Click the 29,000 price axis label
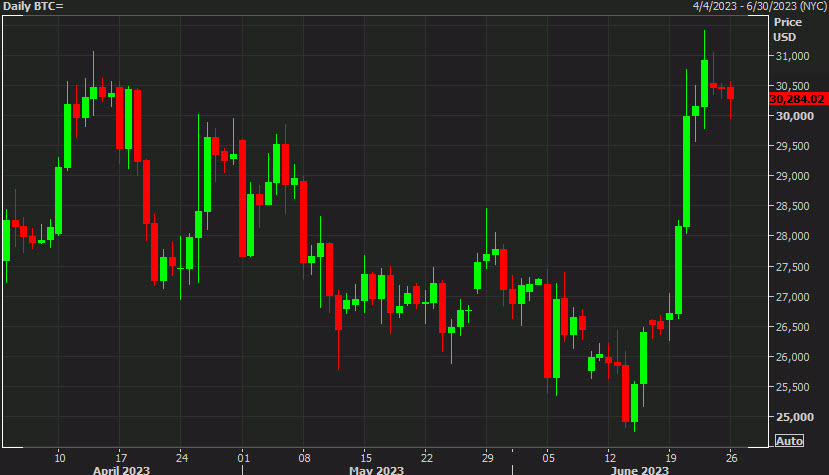Image resolution: width=829 pixels, height=475 pixels. pyautogui.click(x=792, y=177)
